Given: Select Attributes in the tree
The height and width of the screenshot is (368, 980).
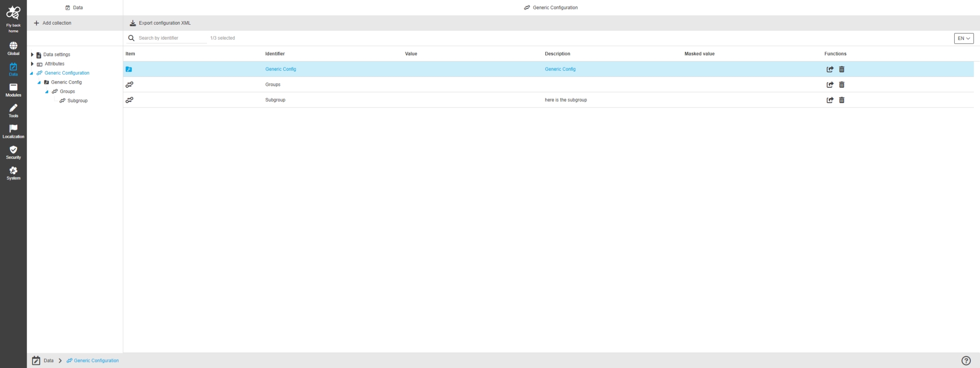Looking at the screenshot, I should coord(54,64).
